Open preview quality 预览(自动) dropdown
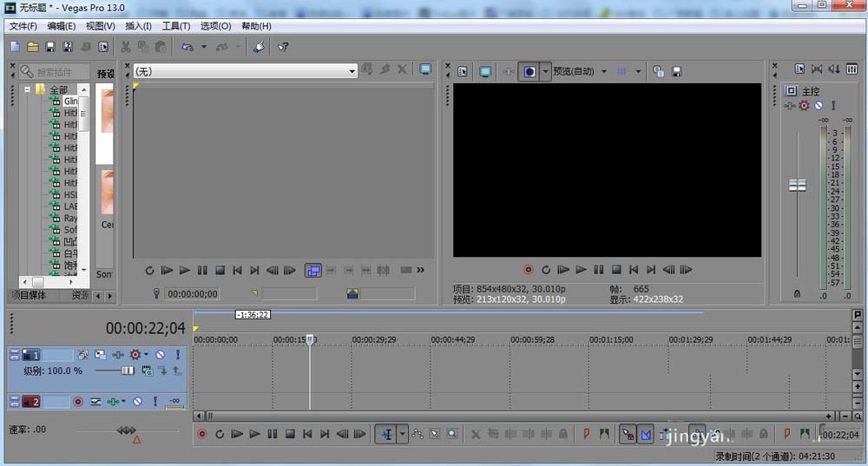Image resolution: width=868 pixels, height=466 pixels. click(604, 71)
